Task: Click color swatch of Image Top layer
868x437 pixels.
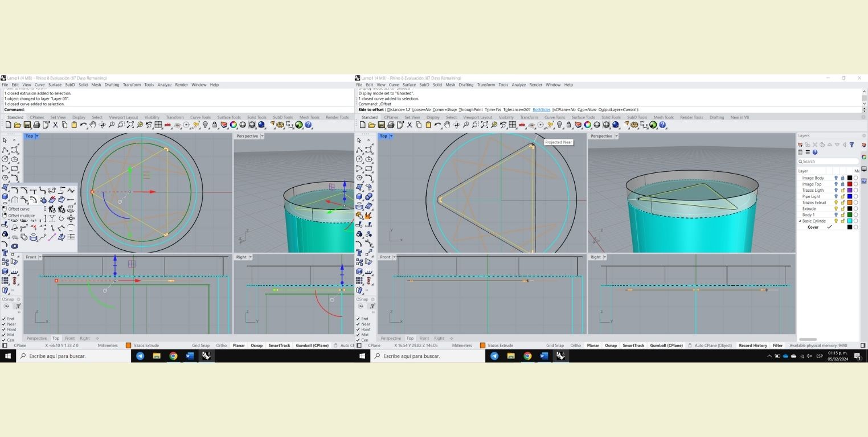Action: pyautogui.click(x=849, y=184)
